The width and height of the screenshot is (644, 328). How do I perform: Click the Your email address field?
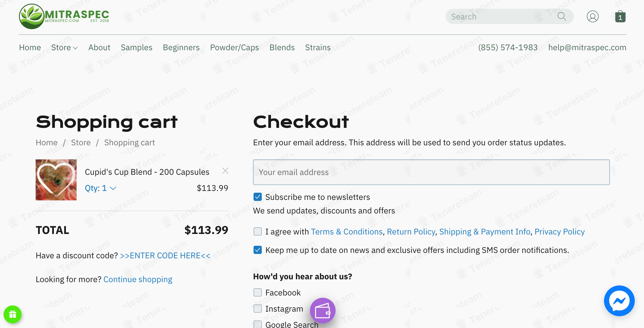[431, 172]
